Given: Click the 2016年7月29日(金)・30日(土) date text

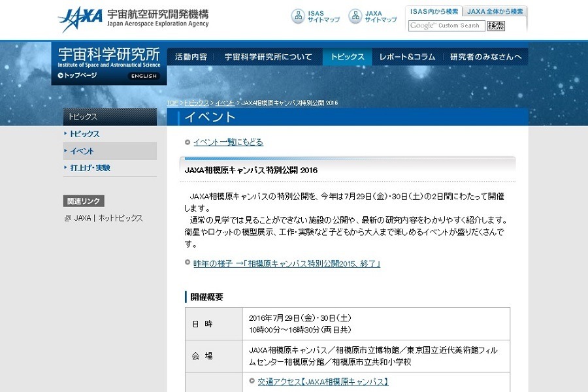Looking at the screenshot, I should (x=300, y=318).
